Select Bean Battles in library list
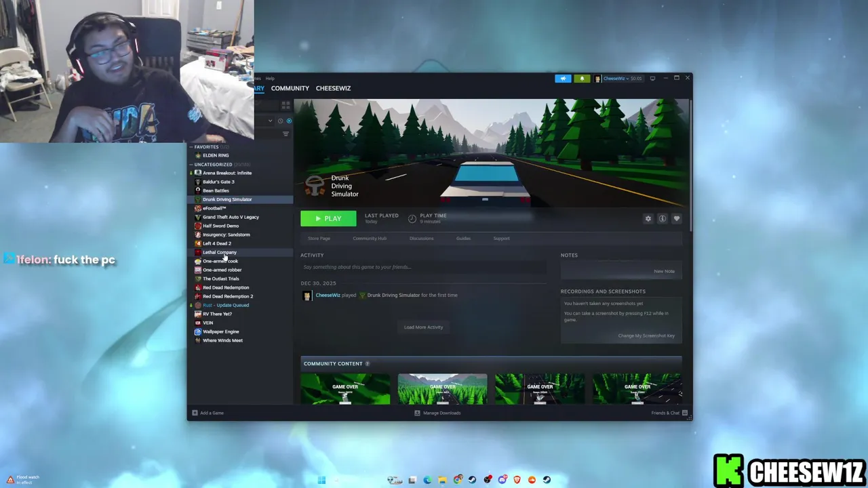Screen dimensions: 868x488 [x=240, y=190]
